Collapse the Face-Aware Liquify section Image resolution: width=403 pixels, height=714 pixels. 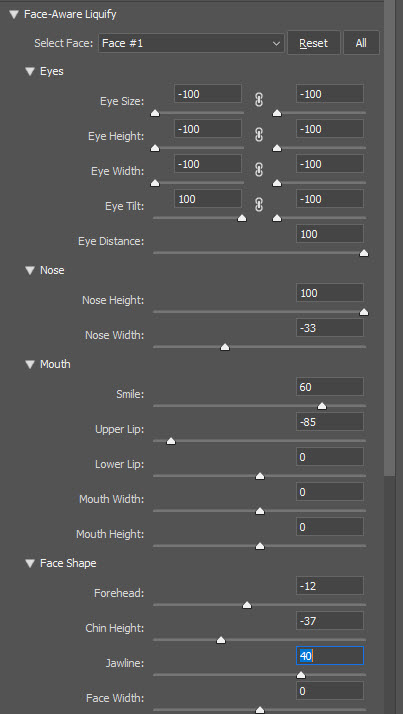pos(13,15)
